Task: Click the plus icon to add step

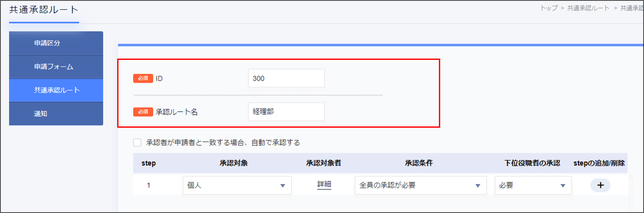Action: tap(600, 185)
